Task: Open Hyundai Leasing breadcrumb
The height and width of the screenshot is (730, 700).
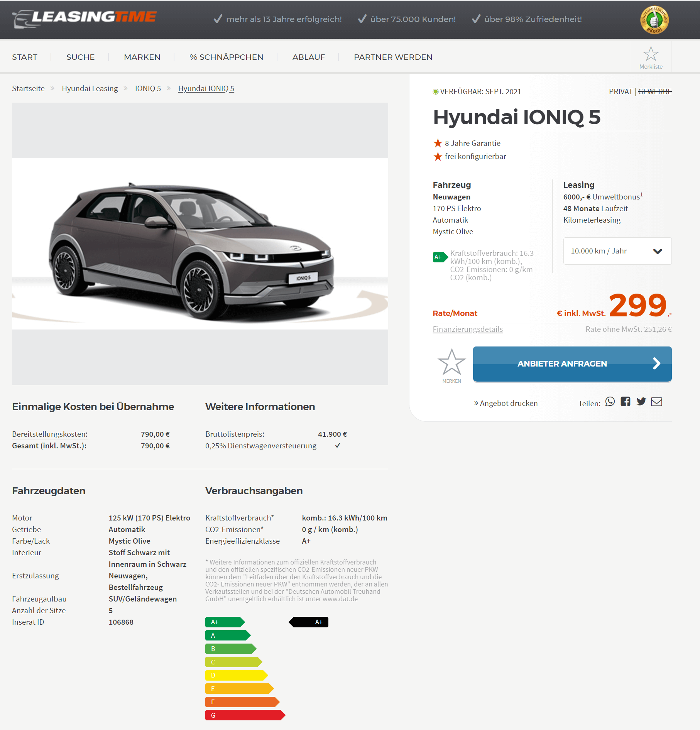Action: [90, 88]
